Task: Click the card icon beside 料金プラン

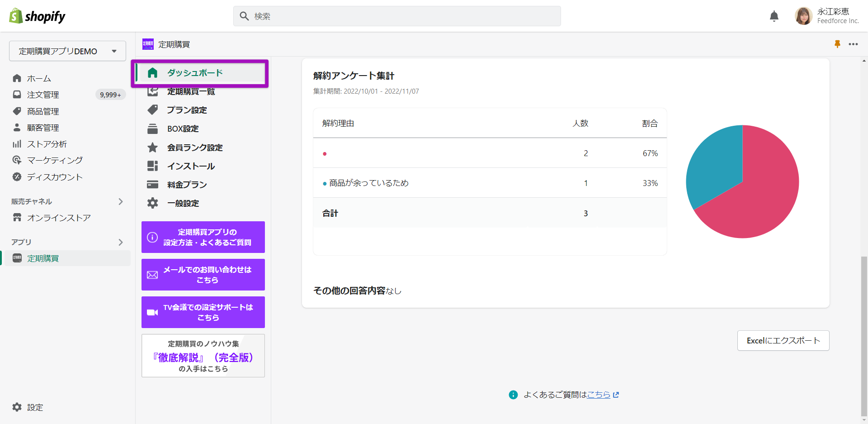Action: [x=153, y=185]
